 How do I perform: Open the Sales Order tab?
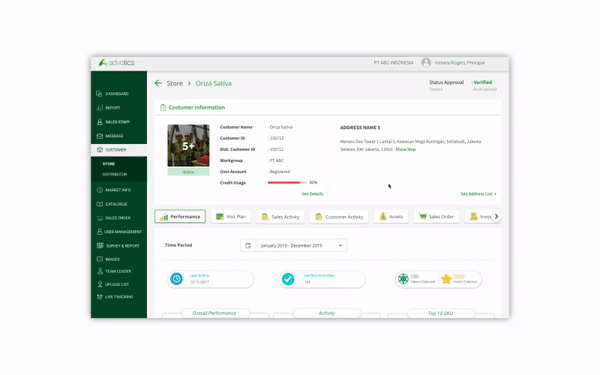(436, 217)
